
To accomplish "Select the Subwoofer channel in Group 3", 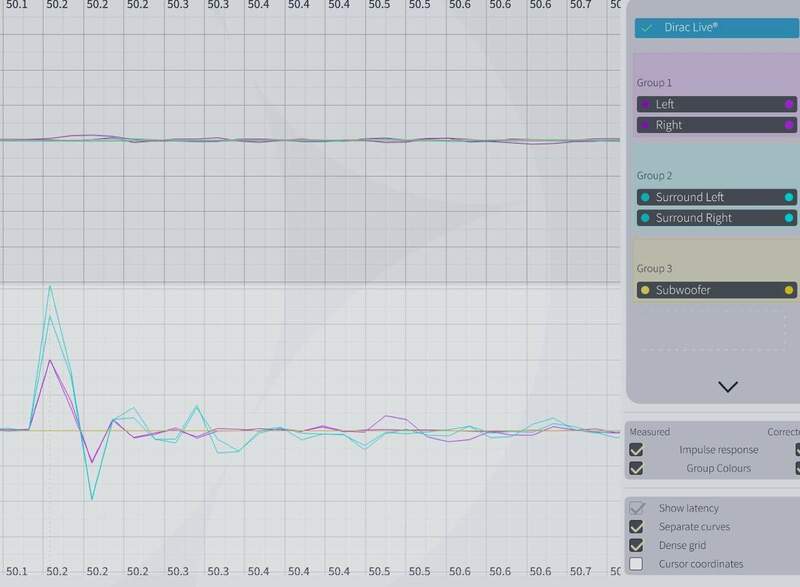I will (x=715, y=290).
